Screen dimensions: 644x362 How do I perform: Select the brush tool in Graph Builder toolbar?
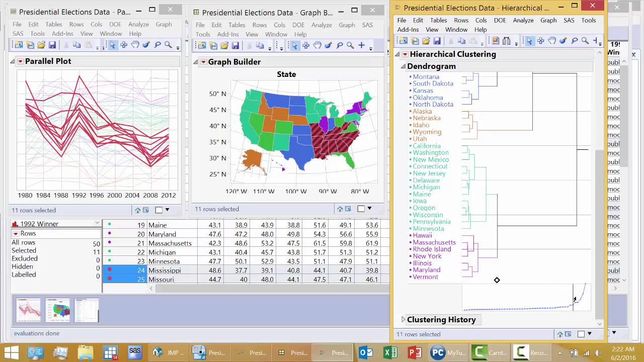[x=329, y=45]
